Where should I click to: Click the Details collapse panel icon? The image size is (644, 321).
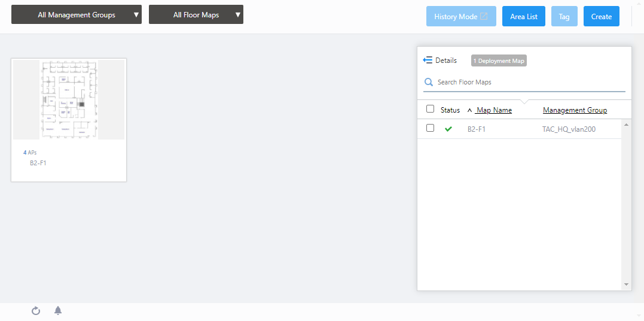428,60
